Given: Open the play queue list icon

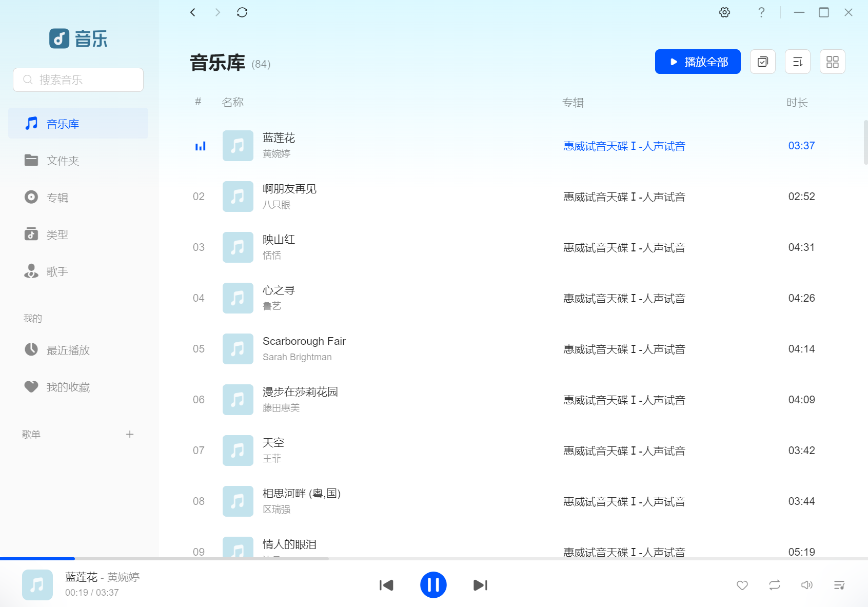Looking at the screenshot, I should (x=839, y=585).
